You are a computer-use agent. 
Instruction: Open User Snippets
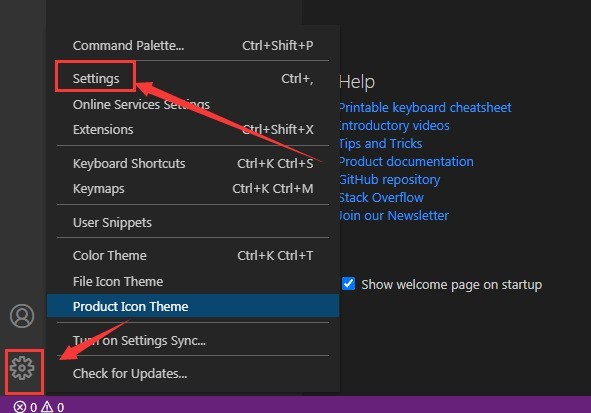click(x=193, y=222)
